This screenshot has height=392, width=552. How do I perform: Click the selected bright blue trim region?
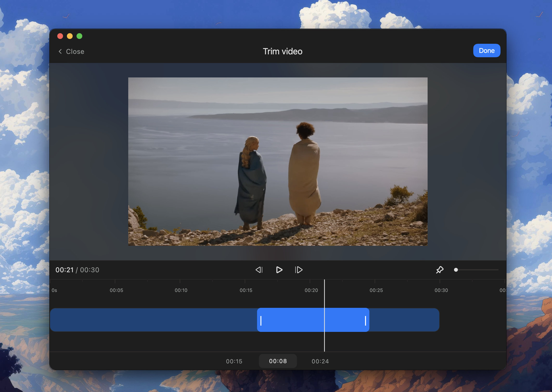[313, 320]
